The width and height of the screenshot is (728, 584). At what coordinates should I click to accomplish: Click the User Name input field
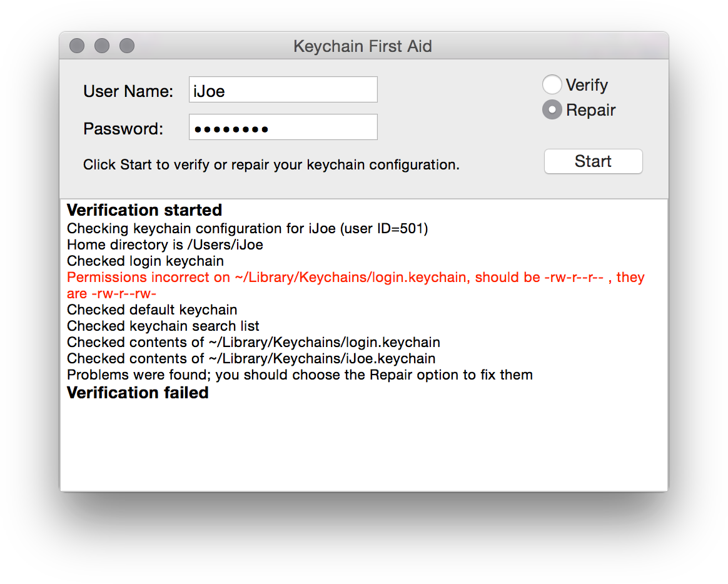(283, 89)
